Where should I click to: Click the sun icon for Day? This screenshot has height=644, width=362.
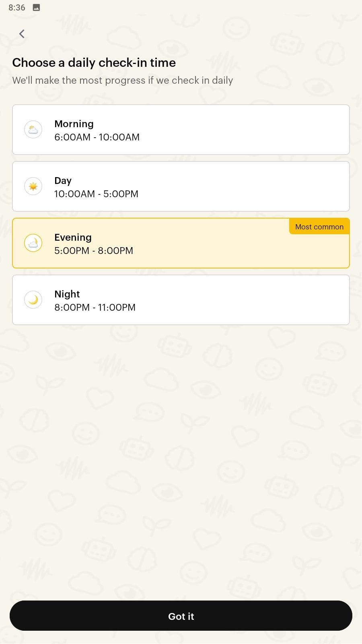coord(33,186)
